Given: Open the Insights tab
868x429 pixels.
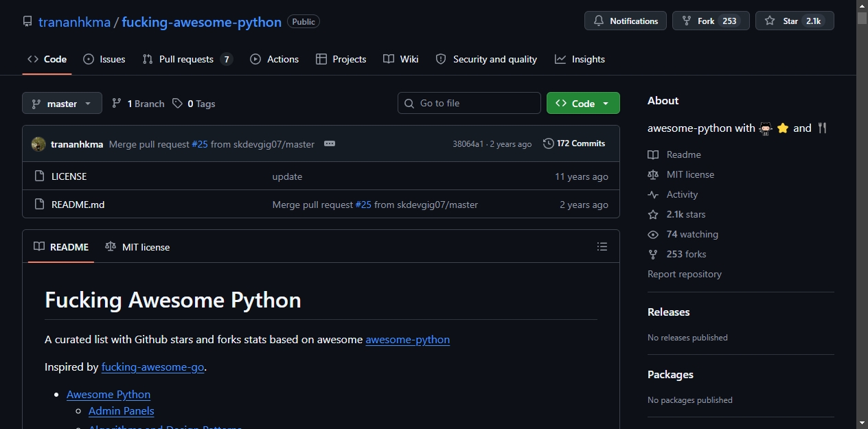Looking at the screenshot, I should click(580, 59).
